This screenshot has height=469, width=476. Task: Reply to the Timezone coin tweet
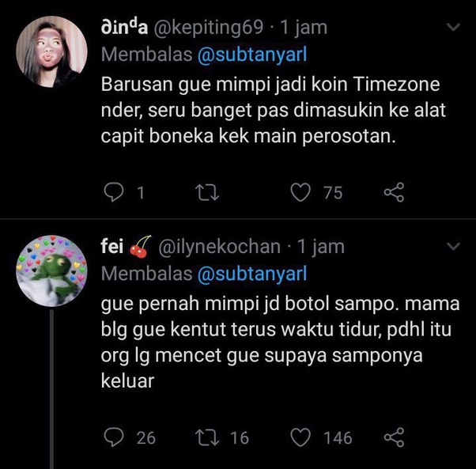pyautogui.click(x=115, y=192)
